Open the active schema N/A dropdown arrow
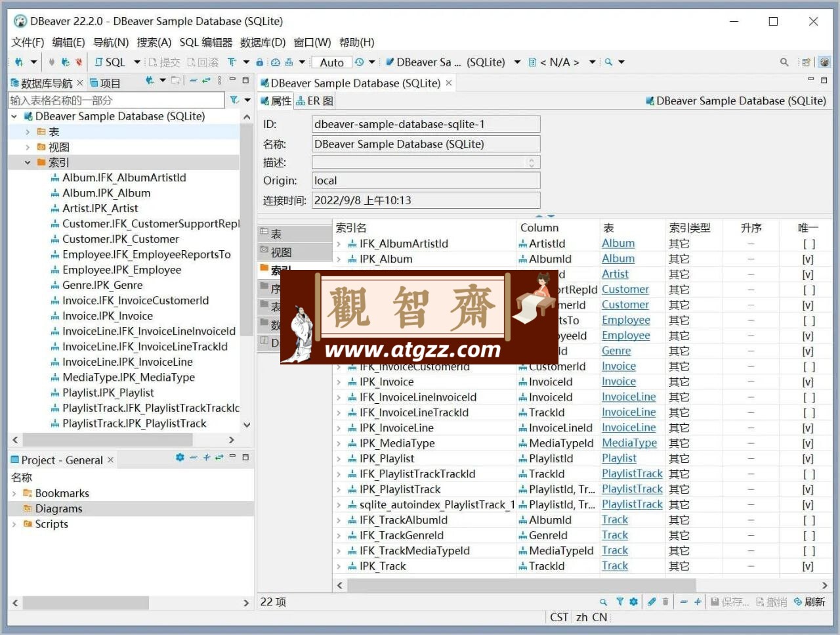The image size is (840, 635). 592,62
